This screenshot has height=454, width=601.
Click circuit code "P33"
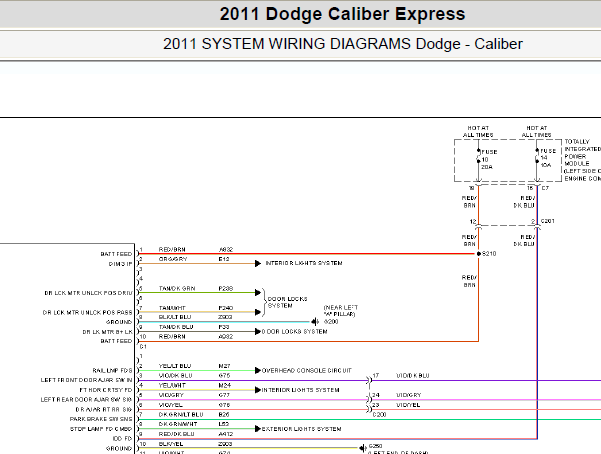224,327
